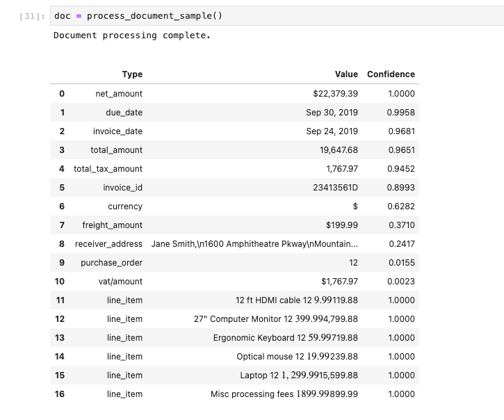Select the currency confidence 0.6282

[x=400, y=207]
